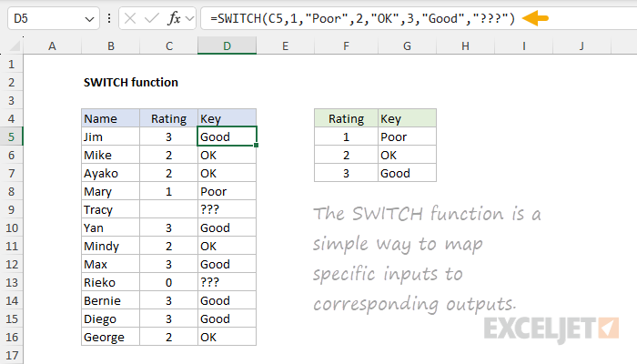Select column J header
The image size is (637, 364).
pyautogui.click(x=581, y=45)
